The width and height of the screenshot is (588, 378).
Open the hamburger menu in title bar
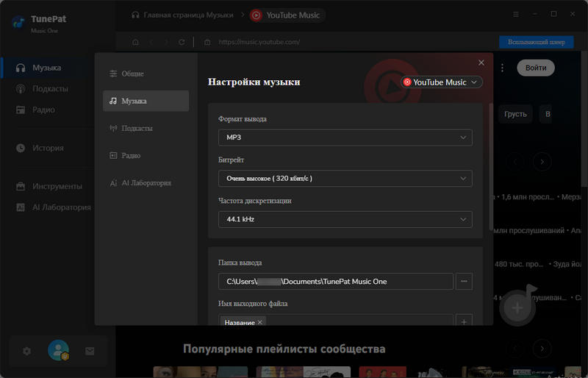tap(516, 14)
